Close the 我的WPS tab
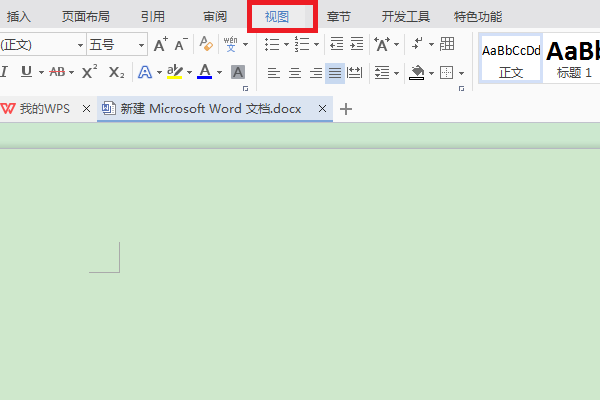The image size is (600, 400). click(86, 109)
